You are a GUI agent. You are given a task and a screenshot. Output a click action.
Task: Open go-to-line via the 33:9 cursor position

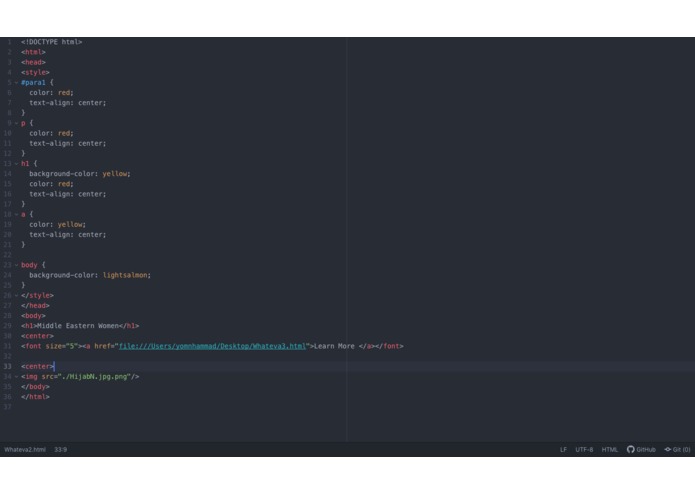click(61, 449)
